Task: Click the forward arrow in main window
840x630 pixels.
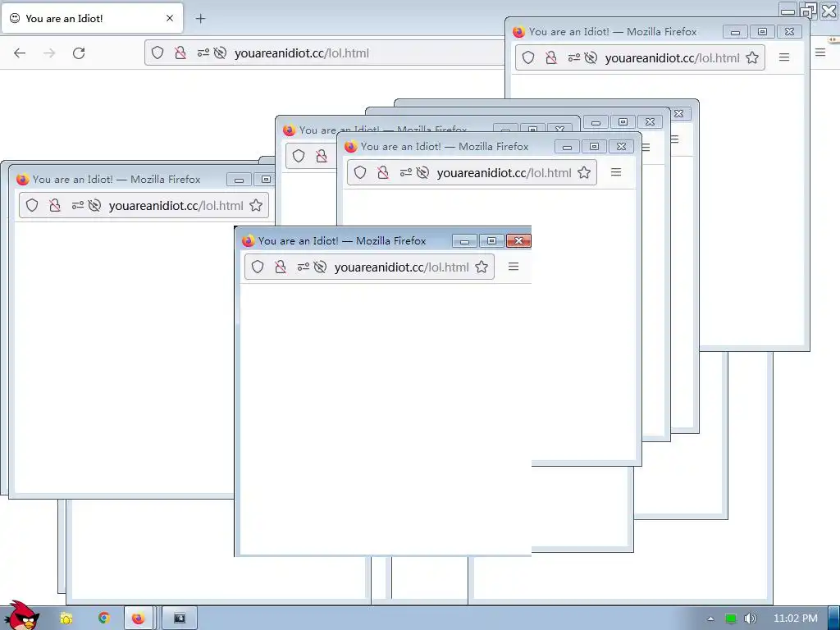Action: coord(49,53)
